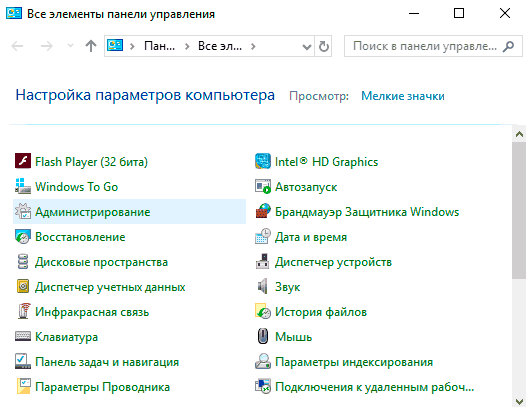Open the Панель задач и навигация icon

pos(23,362)
